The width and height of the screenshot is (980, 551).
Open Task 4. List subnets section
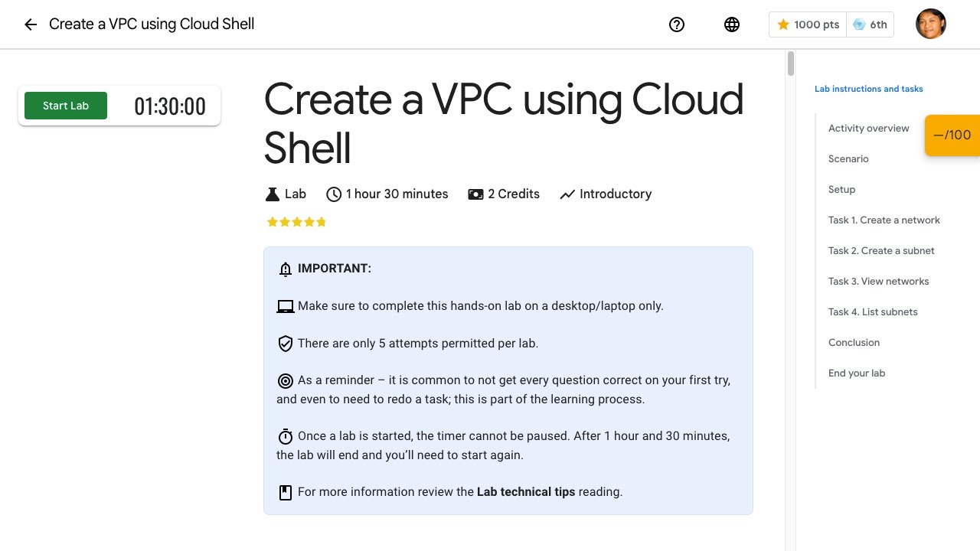[x=873, y=312]
